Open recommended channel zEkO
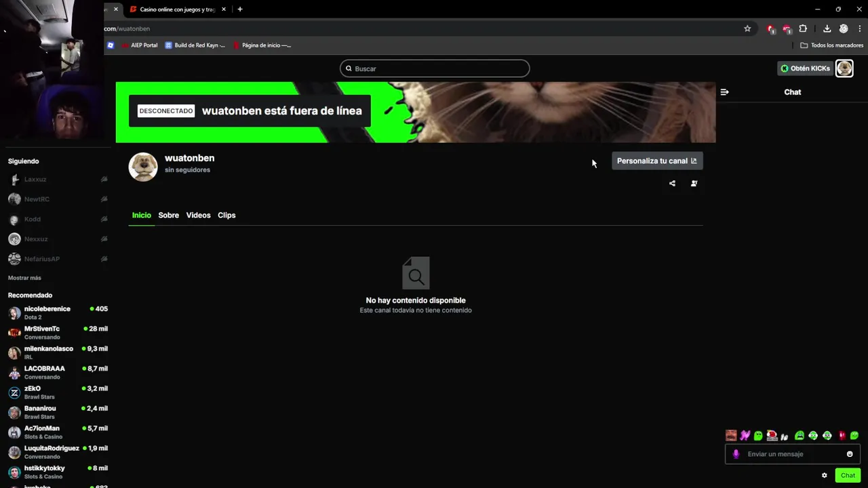868x488 pixels. 58,392
